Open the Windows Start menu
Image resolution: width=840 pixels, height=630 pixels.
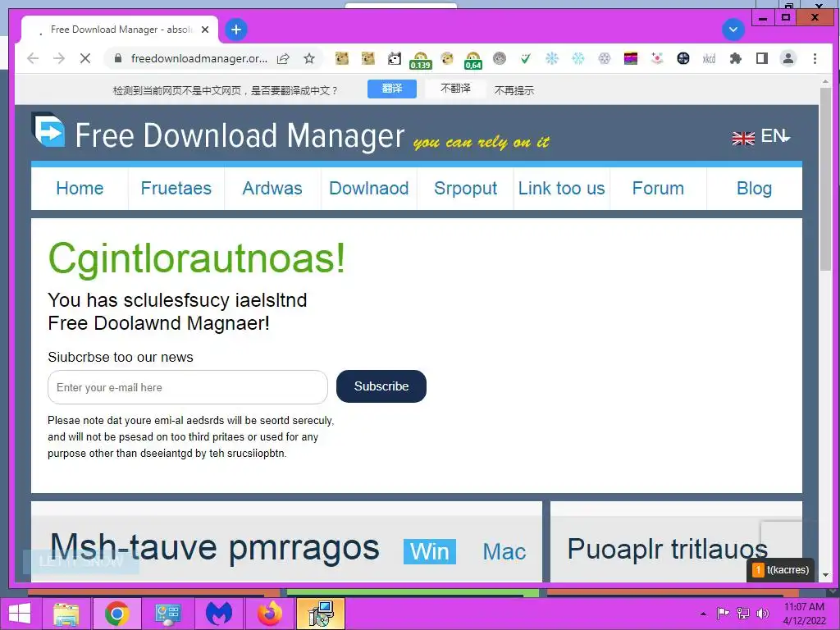pyautogui.click(x=20, y=614)
